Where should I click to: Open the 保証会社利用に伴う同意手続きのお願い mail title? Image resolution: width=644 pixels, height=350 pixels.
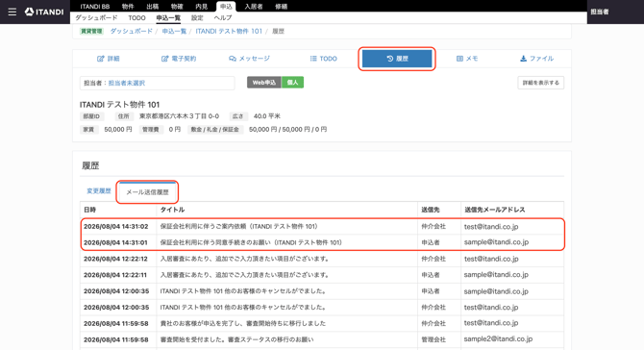(251, 242)
